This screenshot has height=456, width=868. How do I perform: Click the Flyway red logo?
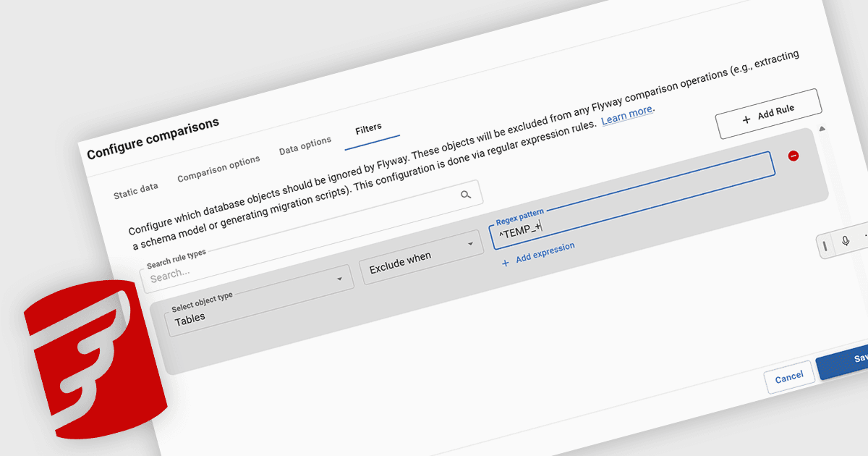[x=94, y=360]
